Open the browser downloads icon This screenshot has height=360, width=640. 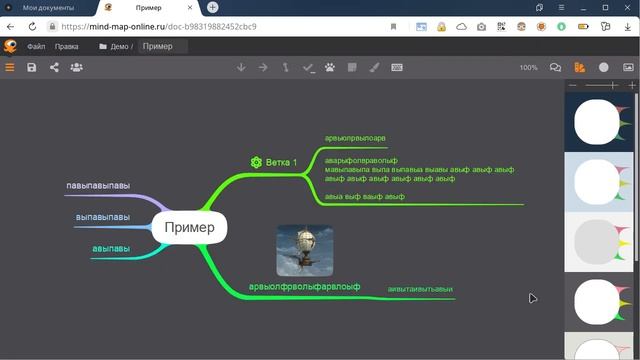628,27
